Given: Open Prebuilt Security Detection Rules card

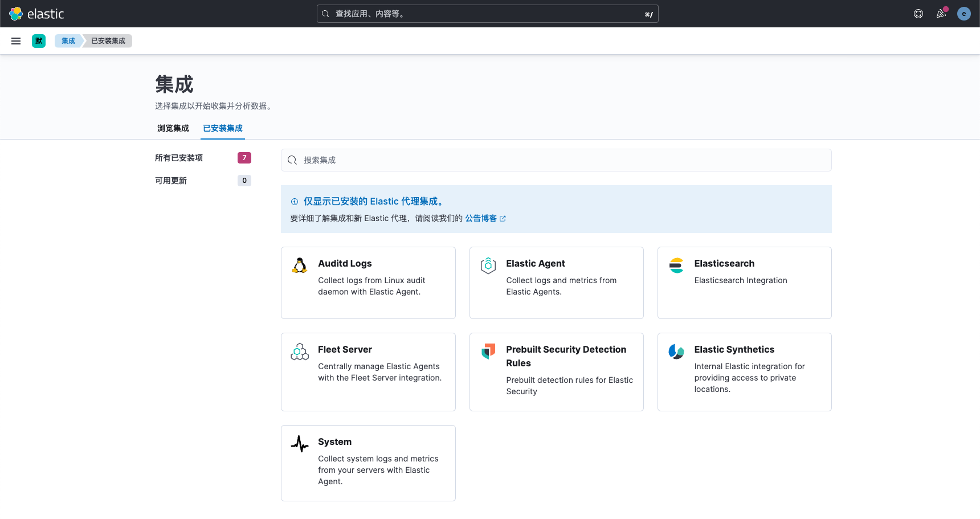Looking at the screenshot, I should click(x=557, y=372).
